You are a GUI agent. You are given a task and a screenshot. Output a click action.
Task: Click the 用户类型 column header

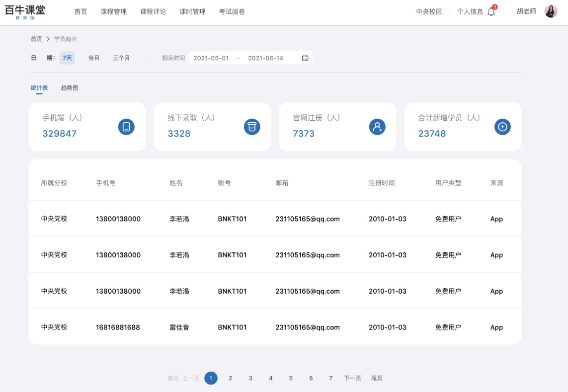click(448, 183)
